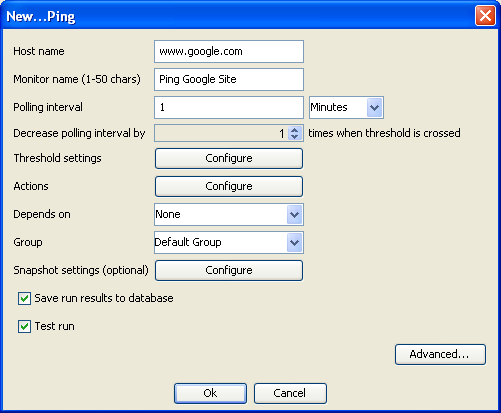This screenshot has height=413, width=501.
Task: Click the Decrease polling interval number field
Action: point(222,133)
